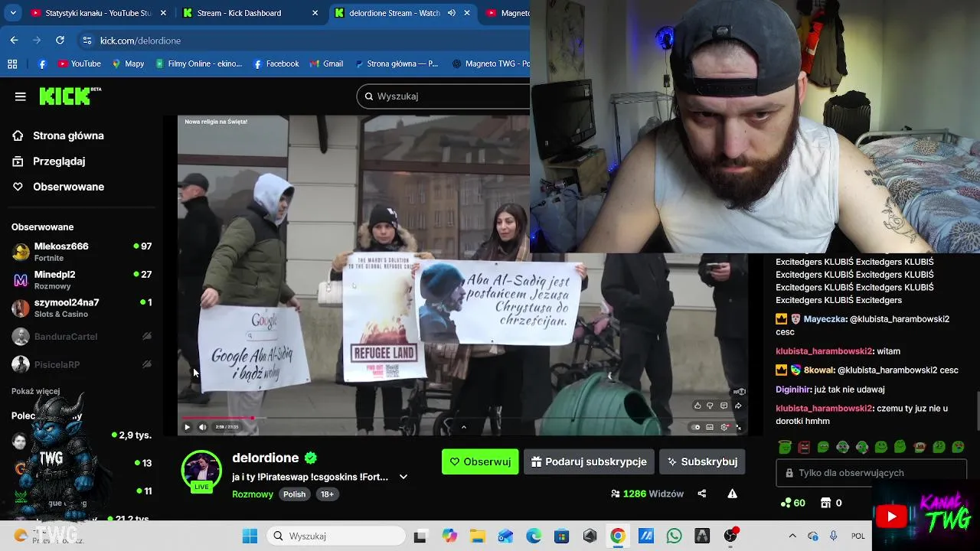Mute the embedded video volume icon

click(203, 427)
